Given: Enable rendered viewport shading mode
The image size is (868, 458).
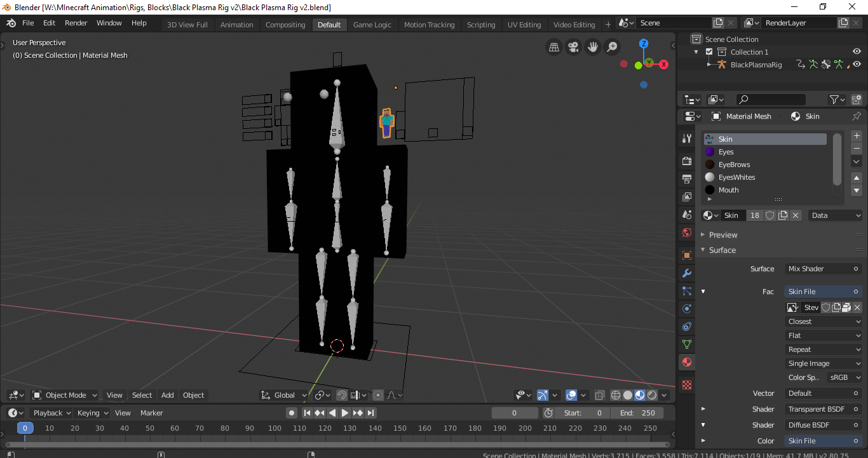Looking at the screenshot, I should click(x=651, y=395).
